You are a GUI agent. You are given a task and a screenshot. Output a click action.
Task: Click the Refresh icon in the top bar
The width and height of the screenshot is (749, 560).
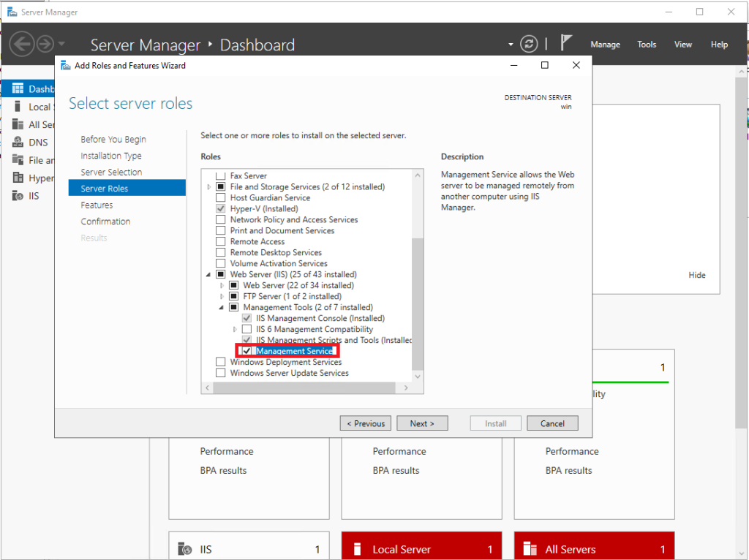[529, 44]
